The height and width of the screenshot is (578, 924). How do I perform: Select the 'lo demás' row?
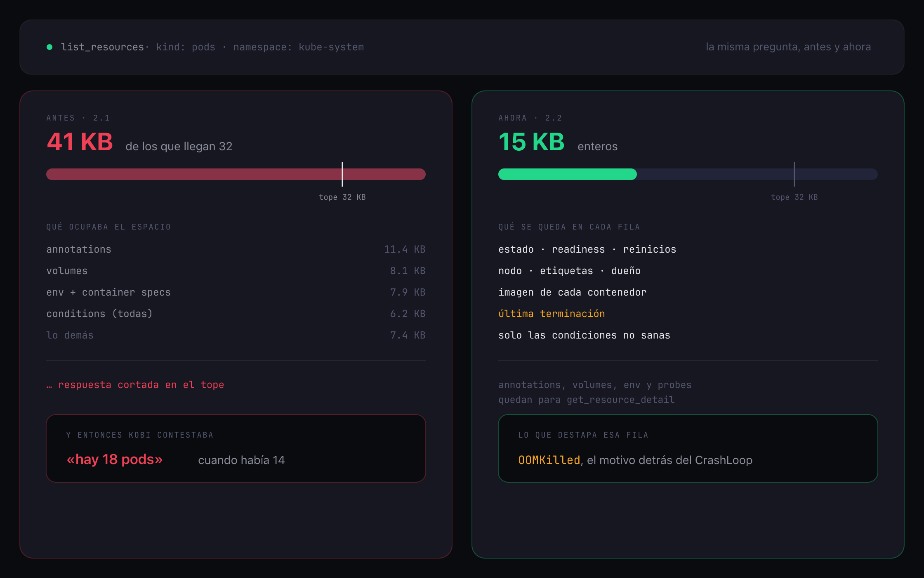click(236, 335)
